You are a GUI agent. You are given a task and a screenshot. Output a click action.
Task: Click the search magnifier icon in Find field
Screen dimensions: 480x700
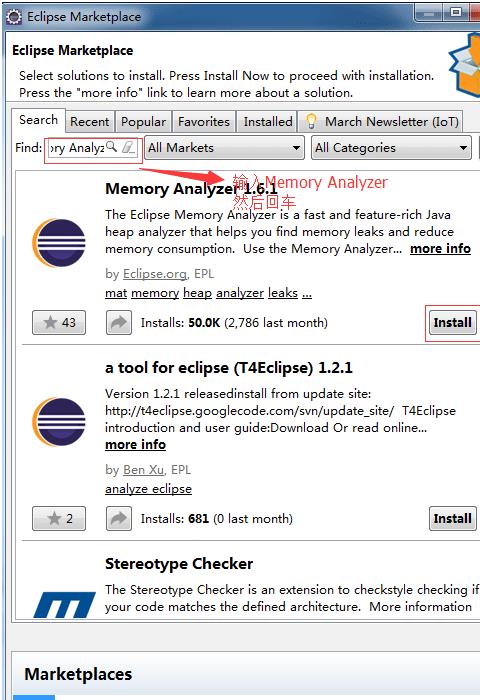click(112, 146)
